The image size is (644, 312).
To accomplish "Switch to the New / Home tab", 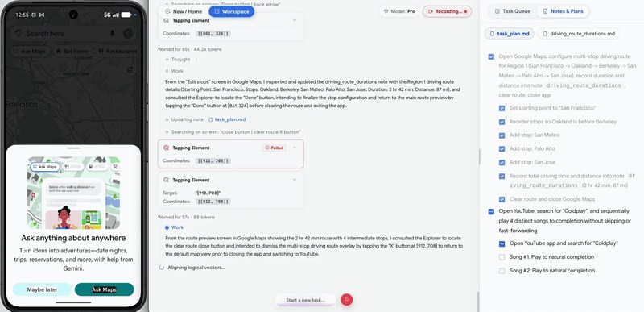I will click(184, 11).
